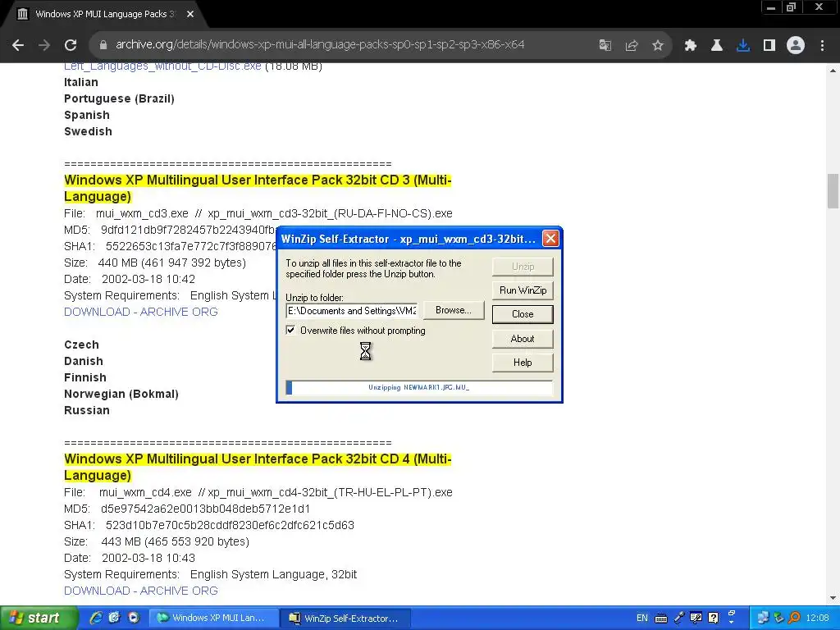The width and height of the screenshot is (840, 630).
Task: View site info via padlock icon
Action: 103,45
